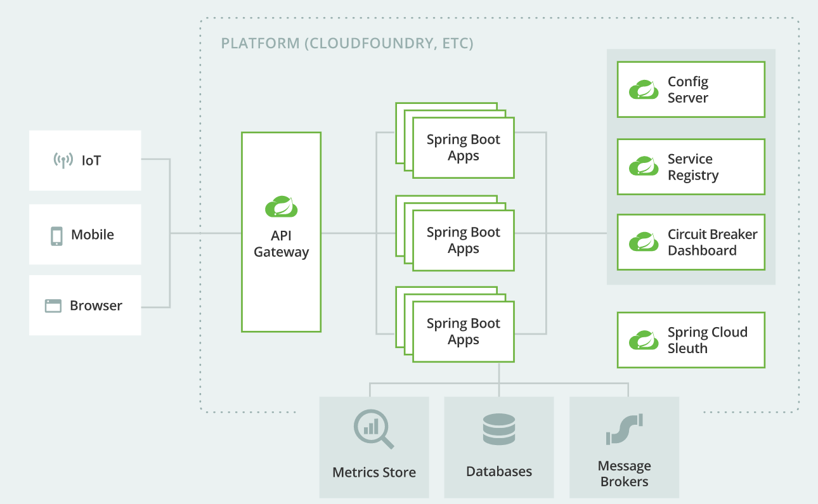Select the "API Gateway" label

(282, 244)
